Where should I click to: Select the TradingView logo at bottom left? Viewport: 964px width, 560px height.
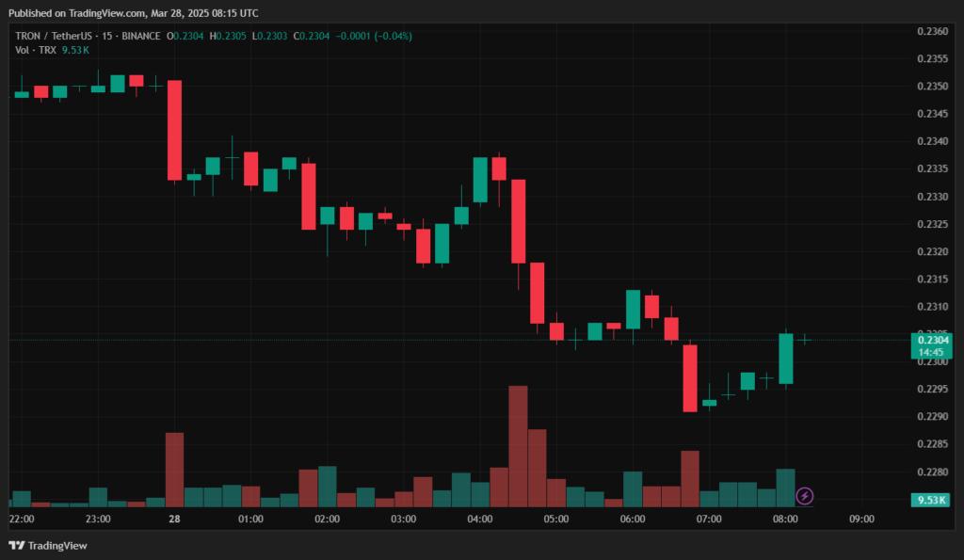[17, 546]
